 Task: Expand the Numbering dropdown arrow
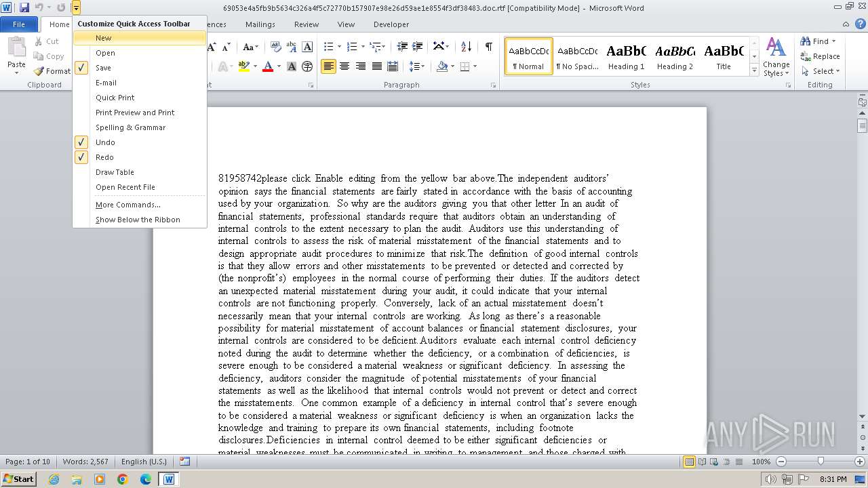pyautogui.click(x=363, y=47)
